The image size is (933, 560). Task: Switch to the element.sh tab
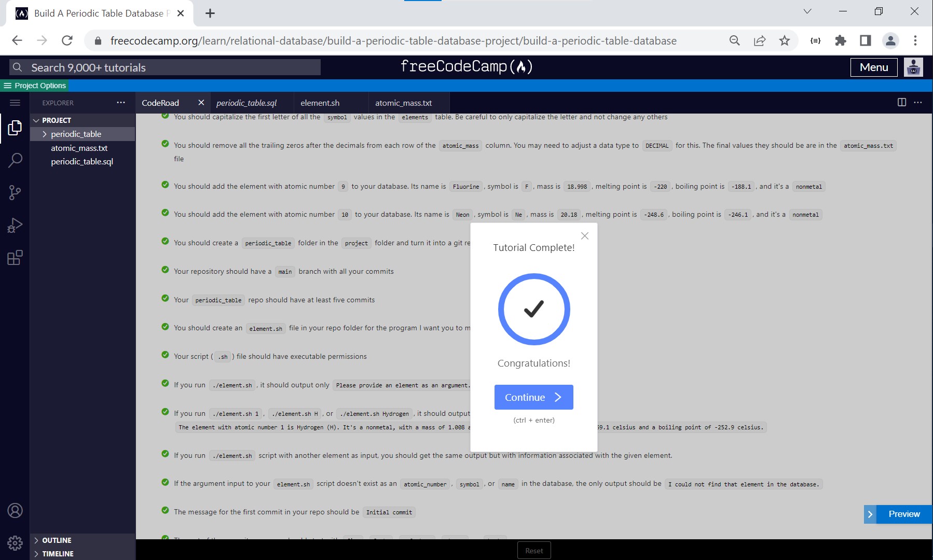point(320,103)
